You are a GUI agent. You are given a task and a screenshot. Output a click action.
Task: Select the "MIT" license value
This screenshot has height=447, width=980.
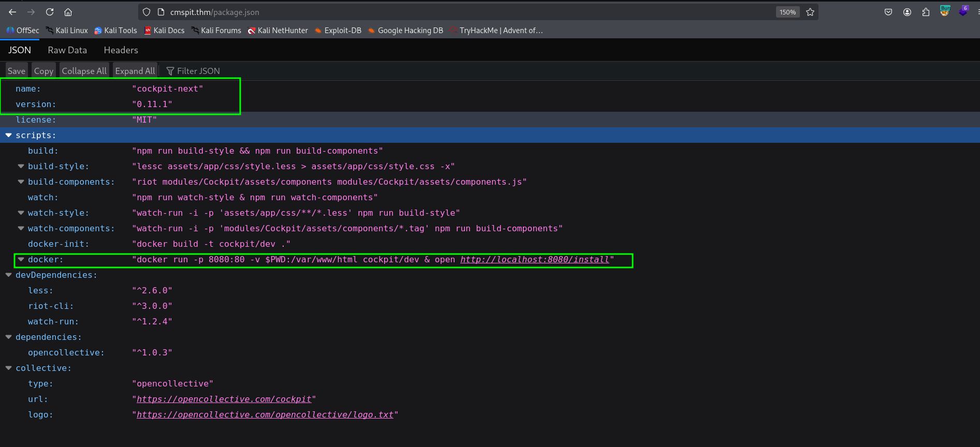pos(144,120)
